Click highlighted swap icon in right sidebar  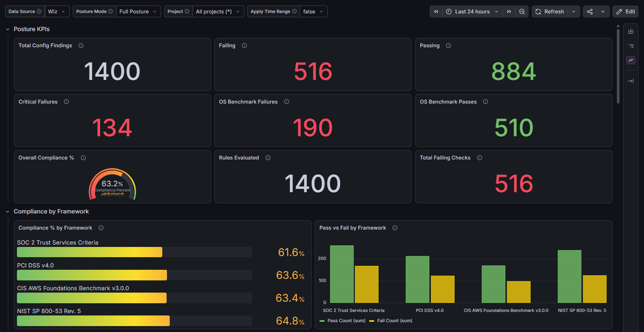[631, 60]
